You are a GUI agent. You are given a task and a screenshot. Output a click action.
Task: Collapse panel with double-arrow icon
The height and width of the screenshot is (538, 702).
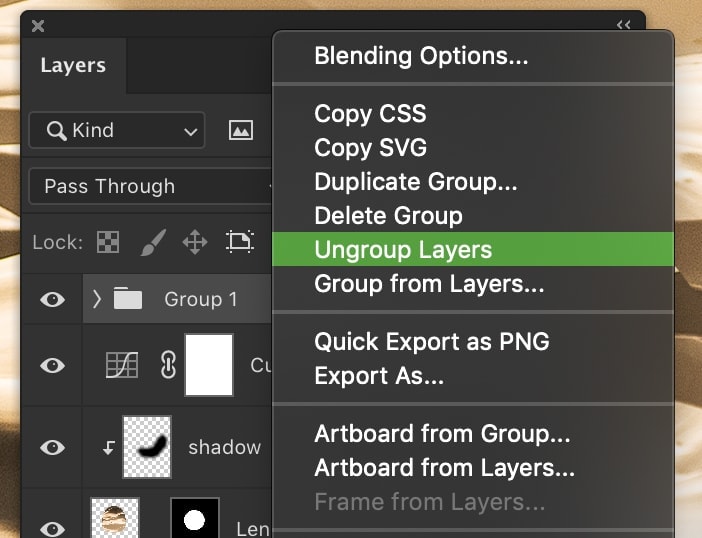click(623, 25)
